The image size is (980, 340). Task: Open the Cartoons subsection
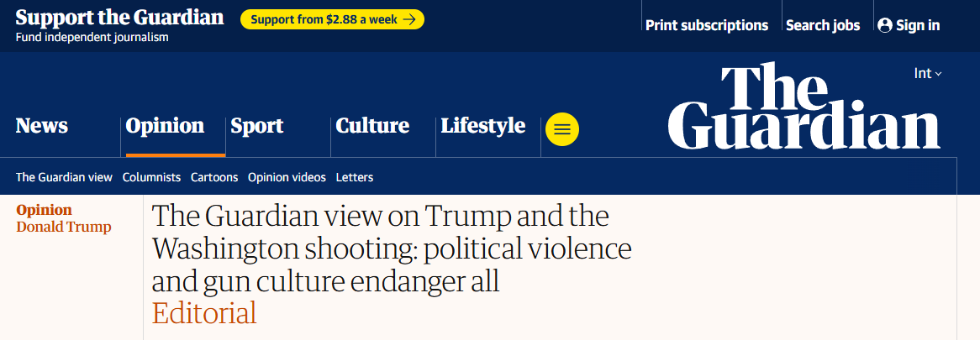pos(214,177)
